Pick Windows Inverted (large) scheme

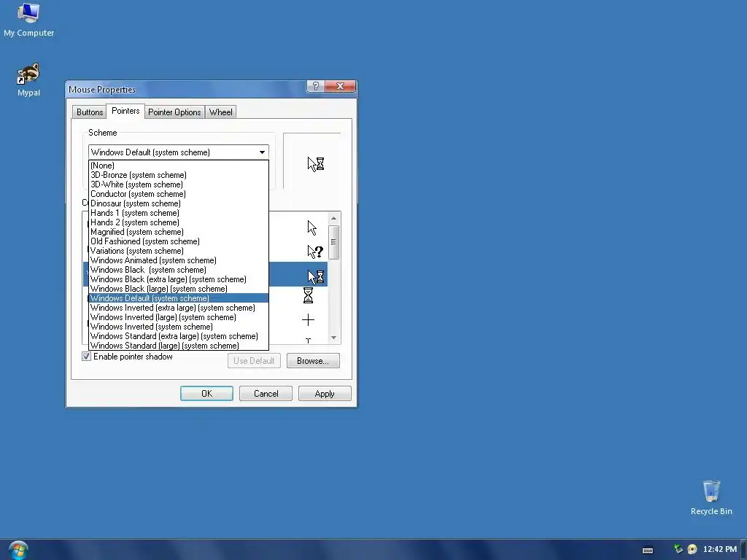(x=179, y=317)
